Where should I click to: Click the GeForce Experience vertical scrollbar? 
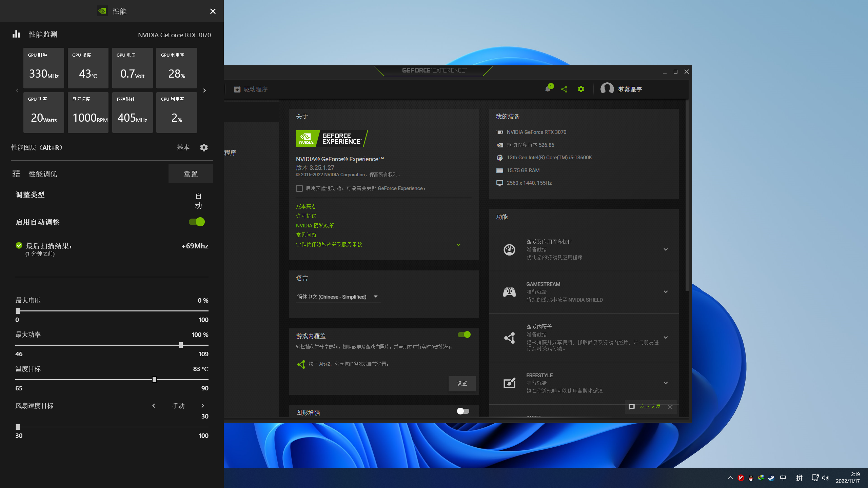(687, 196)
